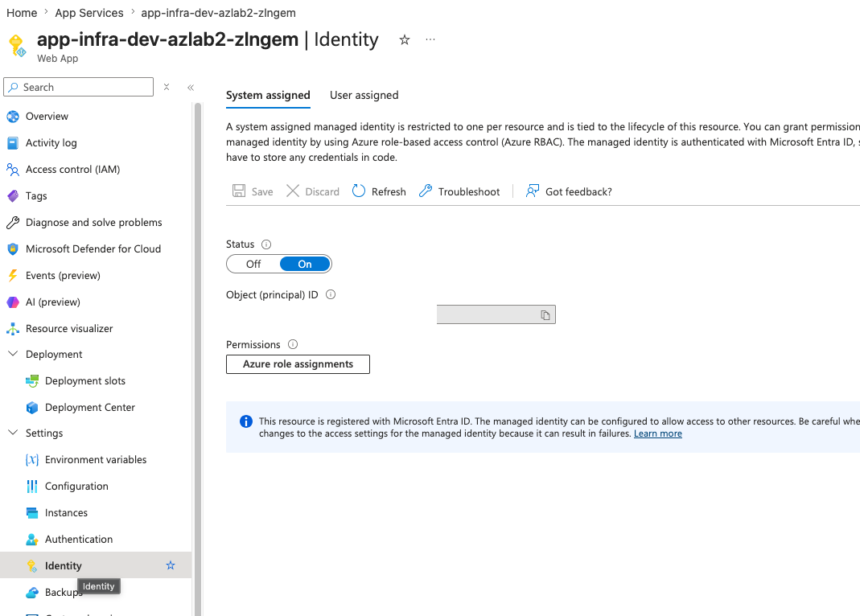This screenshot has width=860, height=616.
Task: Switch Status toggle to Off
Action: pos(253,264)
